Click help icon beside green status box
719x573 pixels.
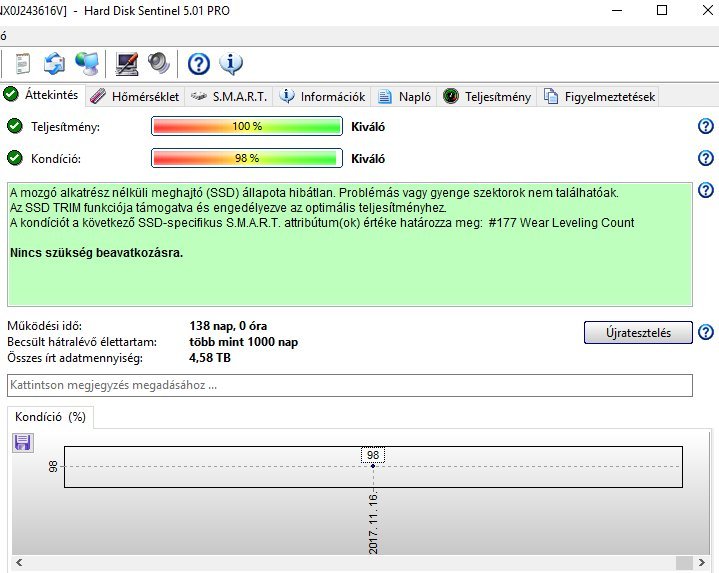click(706, 190)
